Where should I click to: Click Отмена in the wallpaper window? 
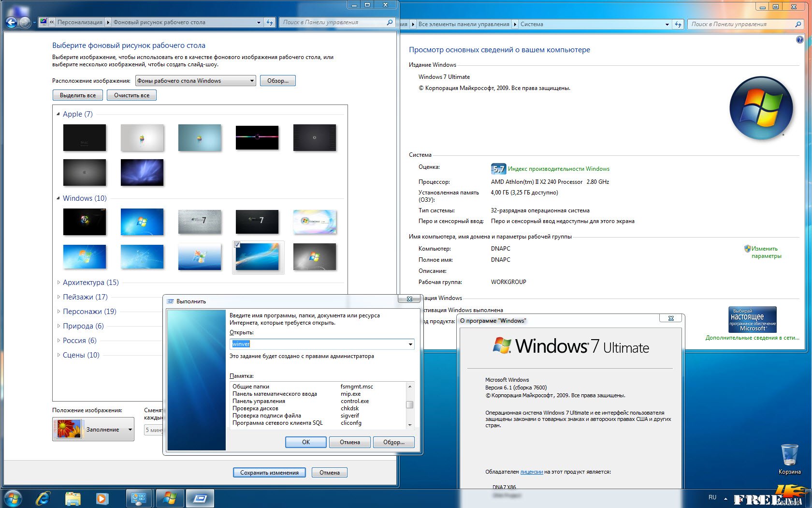coord(330,473)
